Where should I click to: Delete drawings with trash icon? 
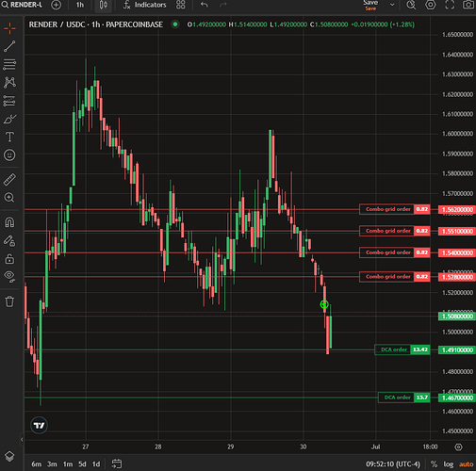(x=9, y=301)
